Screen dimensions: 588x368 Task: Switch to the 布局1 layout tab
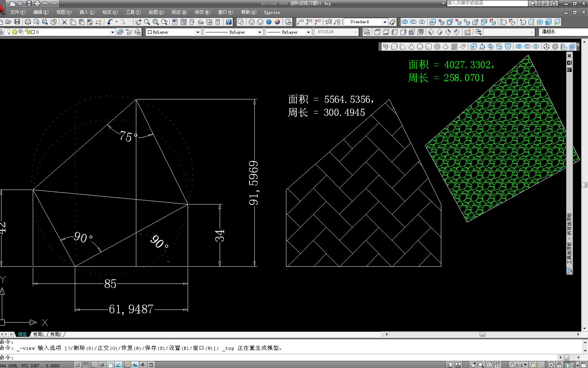38,334
